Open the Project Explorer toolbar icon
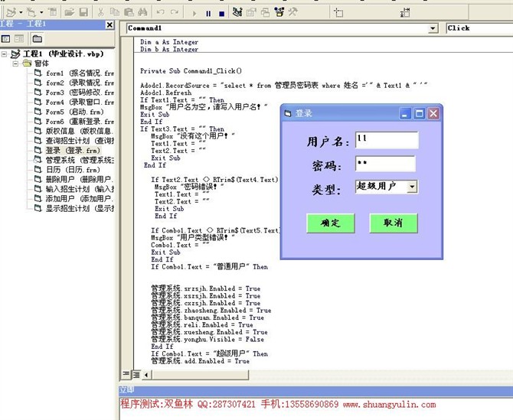Screen dimensions: 513x420 (237, 12)
